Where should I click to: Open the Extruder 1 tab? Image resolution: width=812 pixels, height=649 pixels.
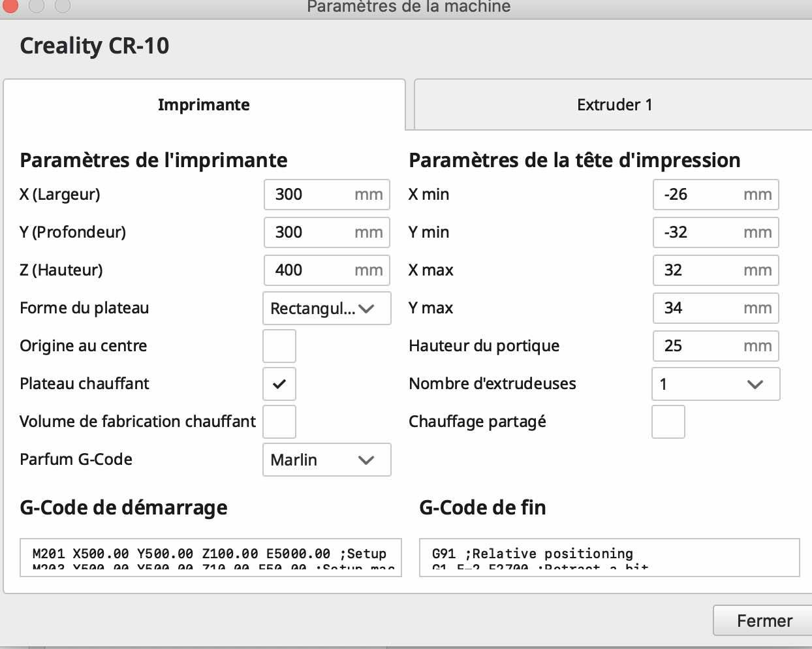click(614, 104)
